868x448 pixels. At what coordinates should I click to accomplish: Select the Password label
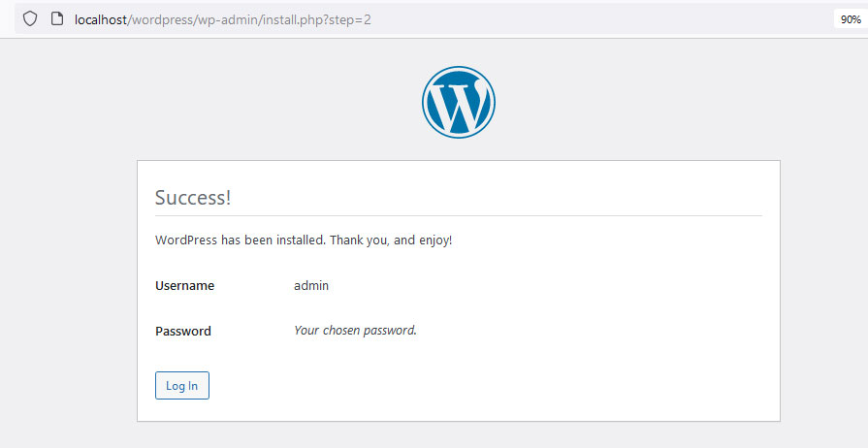[182, 332]
